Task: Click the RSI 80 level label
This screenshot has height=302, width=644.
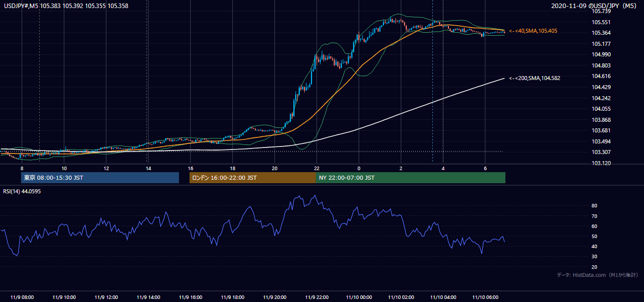Action: pos(595,206)
